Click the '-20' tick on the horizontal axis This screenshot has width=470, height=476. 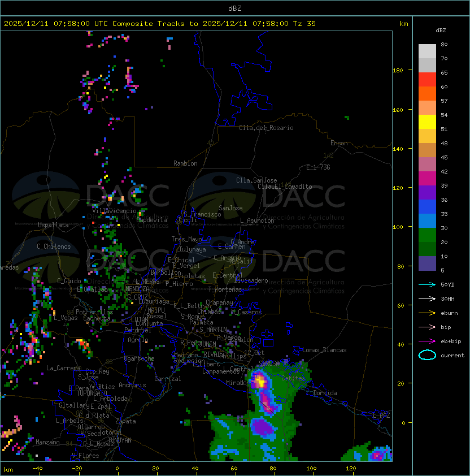77,469
